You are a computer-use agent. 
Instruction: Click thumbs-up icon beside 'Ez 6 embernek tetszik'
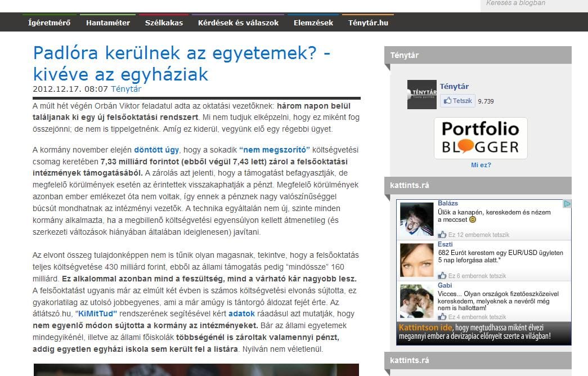[442, 276]
